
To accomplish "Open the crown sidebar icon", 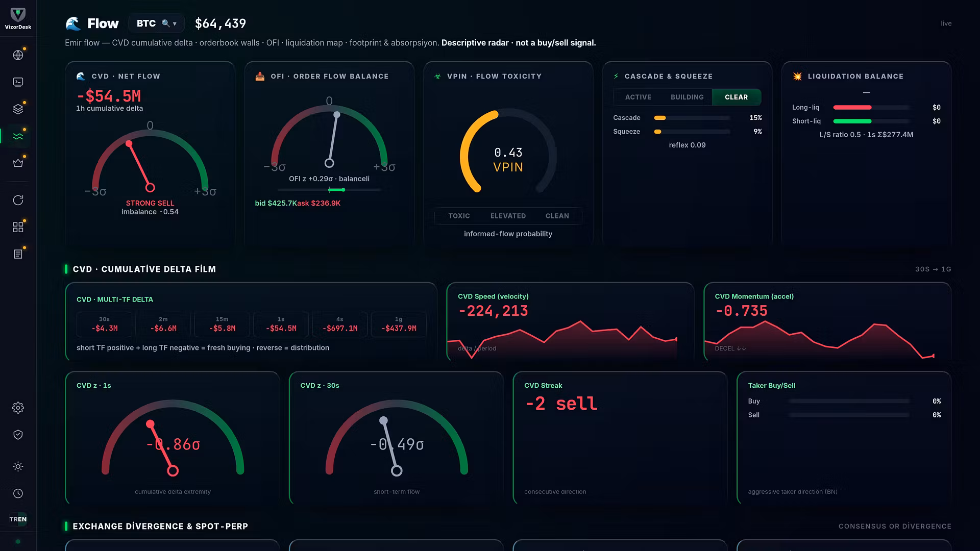I will pos(18,163).
